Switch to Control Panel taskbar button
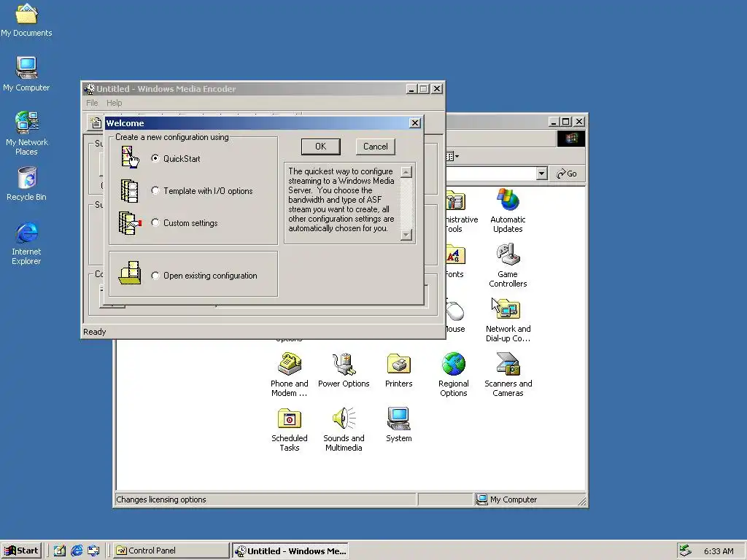The width and height of the screenshot is (747, 560). (171, 551)
